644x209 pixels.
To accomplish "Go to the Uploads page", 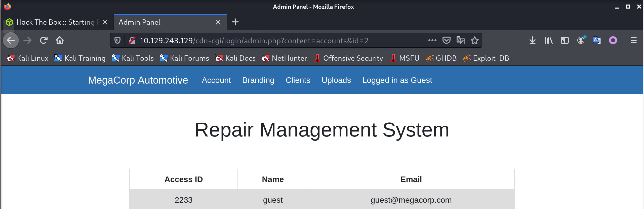I will [336, 80].
